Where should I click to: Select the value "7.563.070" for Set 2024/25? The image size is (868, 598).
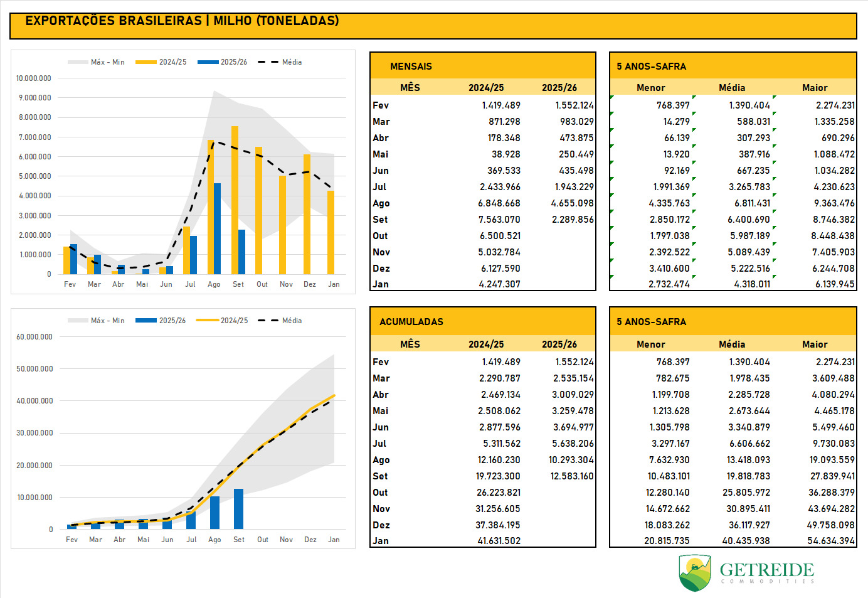click(499, 220)
